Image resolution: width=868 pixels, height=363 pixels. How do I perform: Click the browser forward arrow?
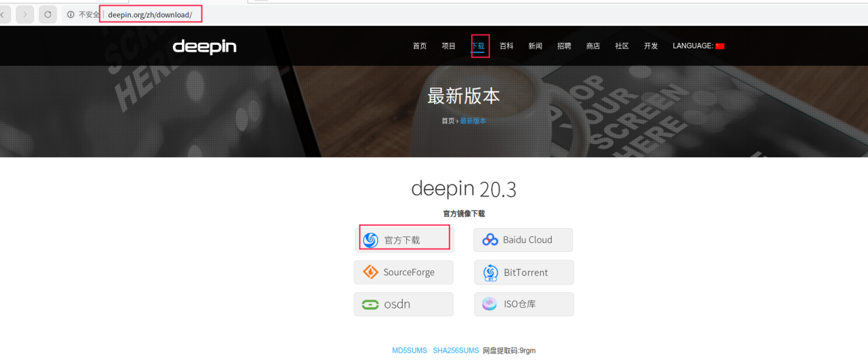[25, 14]
